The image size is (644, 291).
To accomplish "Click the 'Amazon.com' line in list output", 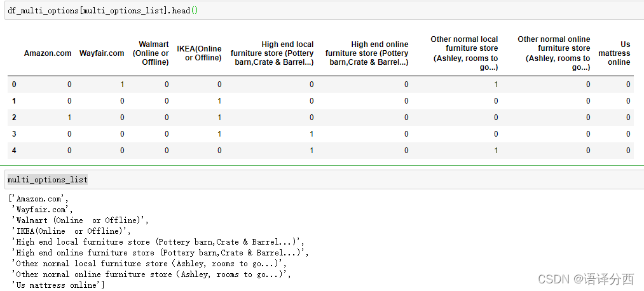I will point(38,199).
